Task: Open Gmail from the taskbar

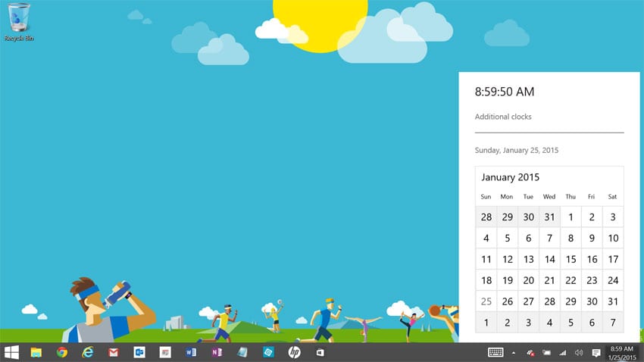Action: tap(114, 352)
